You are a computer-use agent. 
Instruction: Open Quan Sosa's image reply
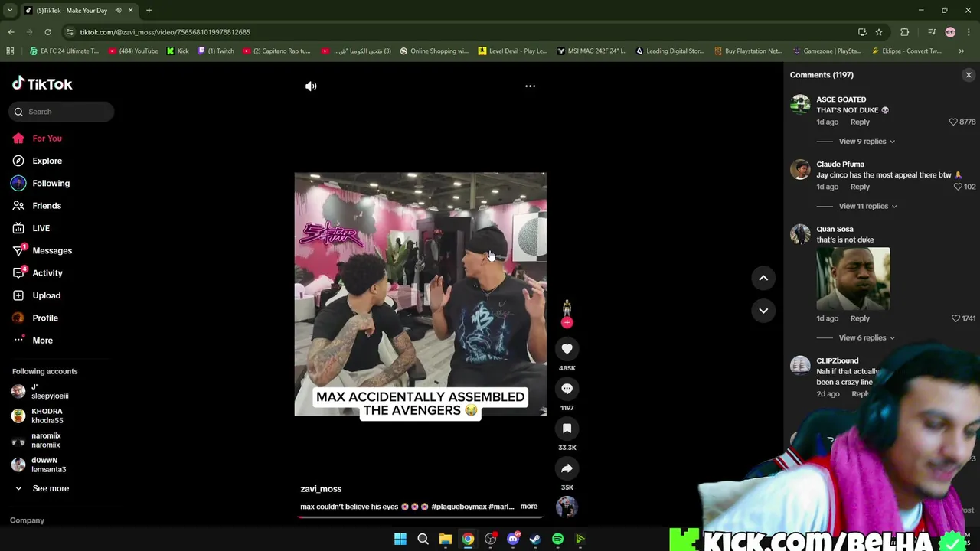(853, 279)
